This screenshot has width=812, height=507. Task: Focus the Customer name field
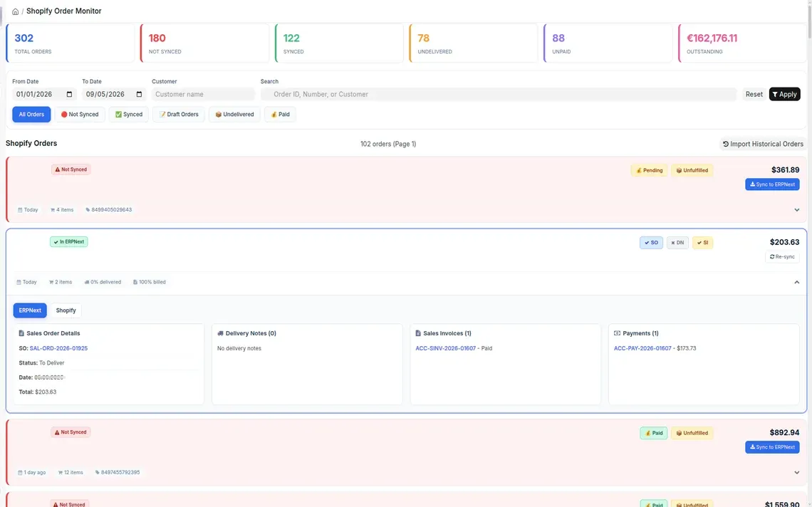coord(203,94)
